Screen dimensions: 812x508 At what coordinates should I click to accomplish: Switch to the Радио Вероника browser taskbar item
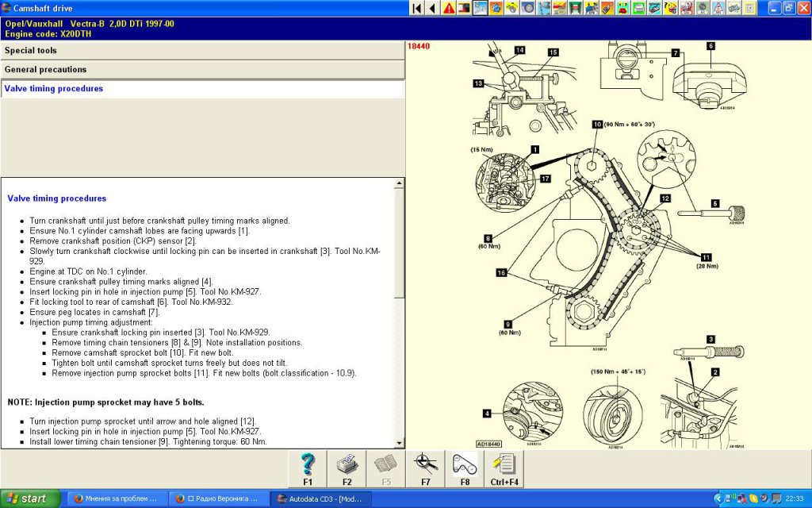216,498
